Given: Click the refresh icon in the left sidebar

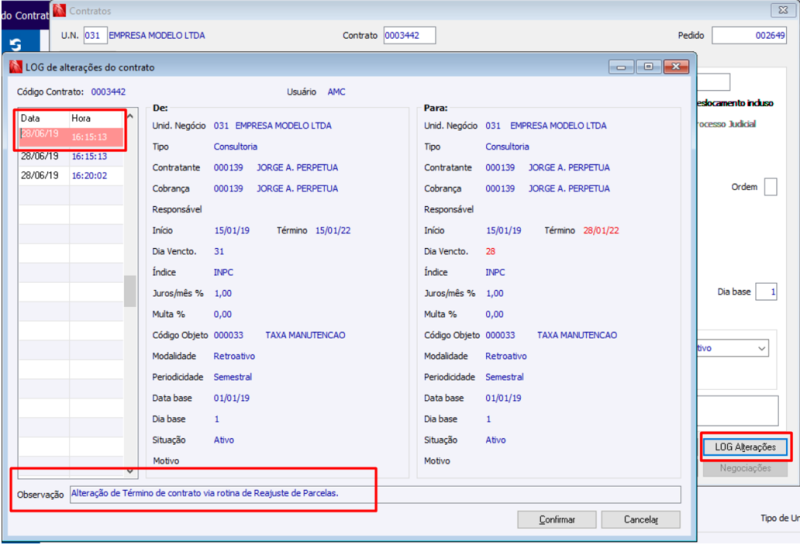Looking at the screenshot, I should [x=15, y=45].
